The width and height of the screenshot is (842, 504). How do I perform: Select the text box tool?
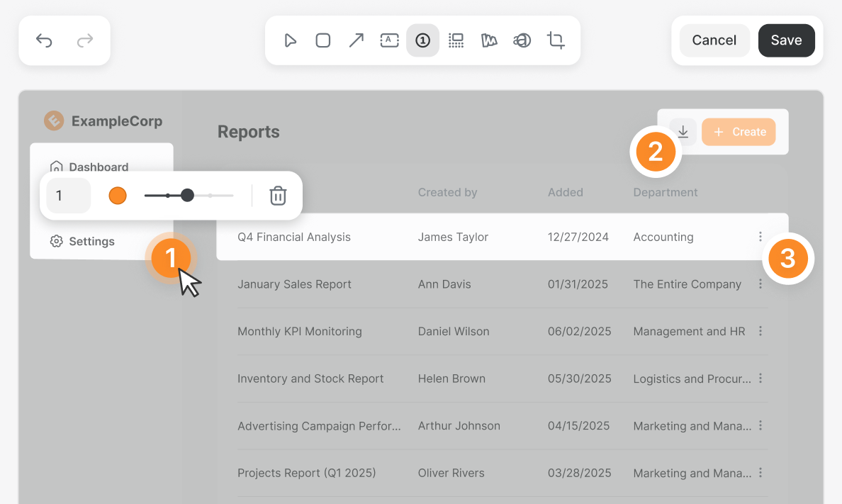click(x=389, y=40)
